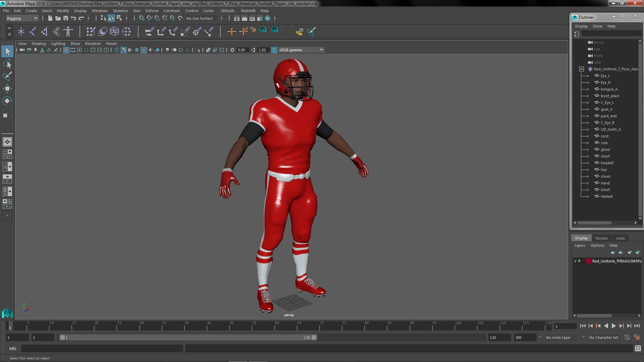The image size is (644, 362).
Task: Click the MEL command input field
Action: click(102, 349)
